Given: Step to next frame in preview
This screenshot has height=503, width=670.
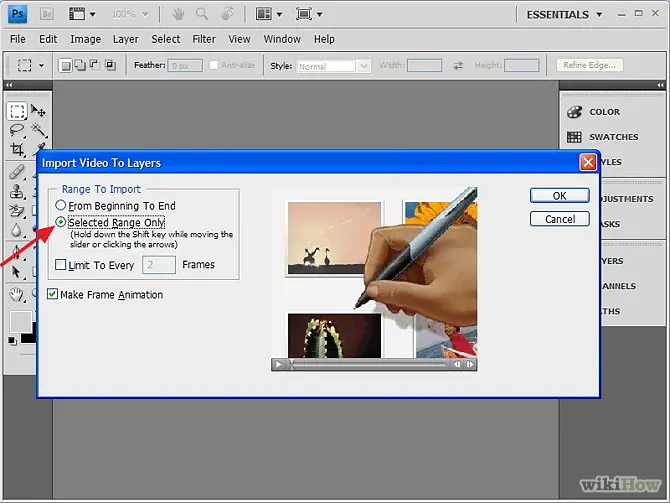Looking at the screenshot, I should [x=470, y=364].
